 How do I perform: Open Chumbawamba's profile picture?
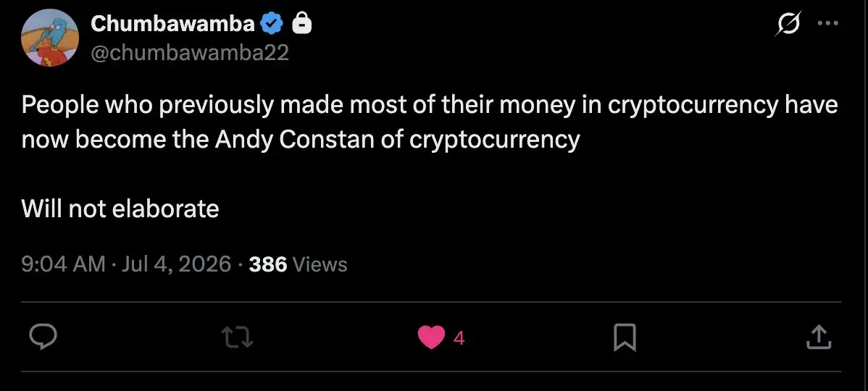tap(49, 38)
